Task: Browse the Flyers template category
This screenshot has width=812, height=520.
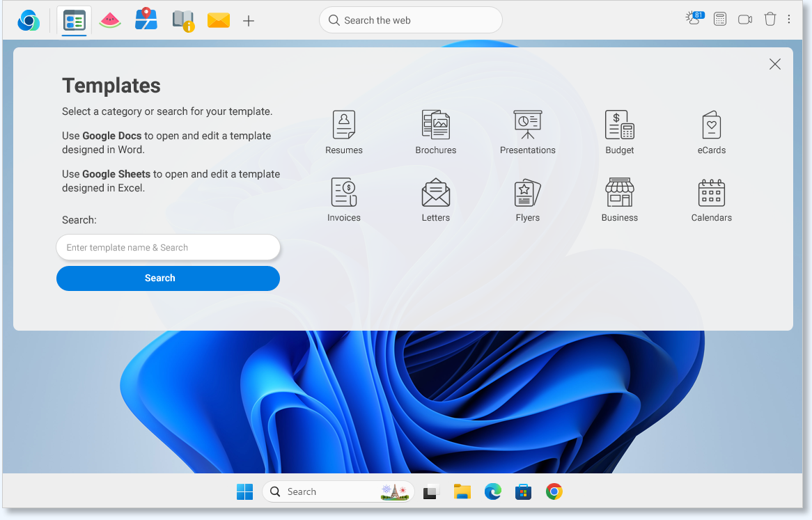Action: click(527, 199)
